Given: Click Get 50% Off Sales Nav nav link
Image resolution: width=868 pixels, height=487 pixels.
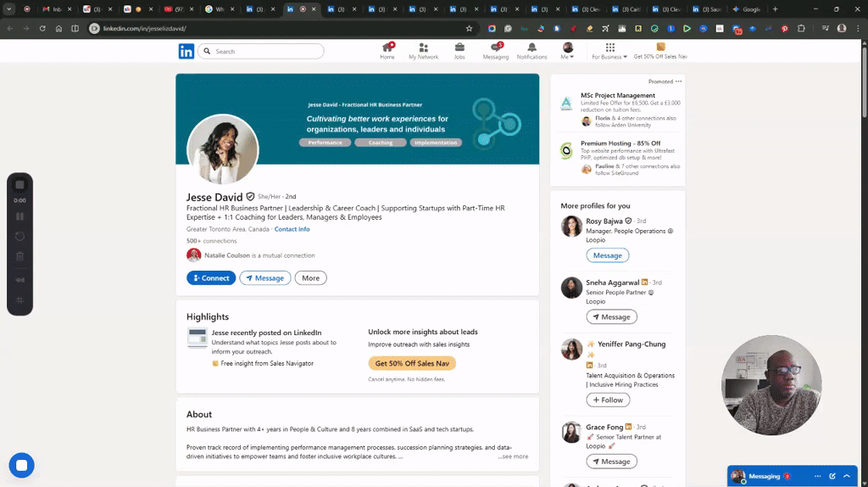Looking at the screenshot, I should tap(660, 51).
